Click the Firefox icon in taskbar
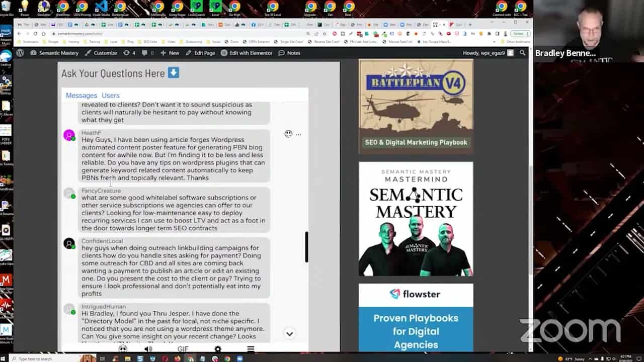644x362 pixels. 178,358
